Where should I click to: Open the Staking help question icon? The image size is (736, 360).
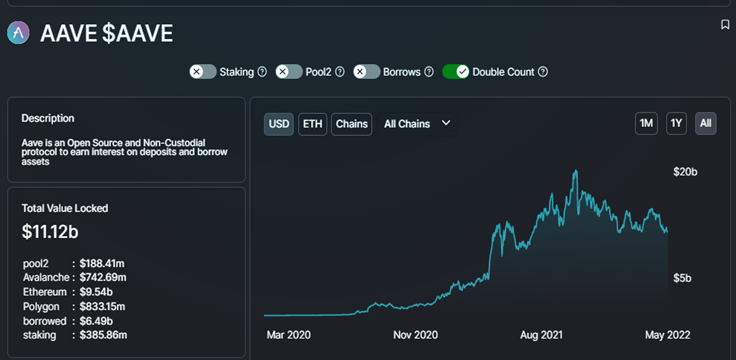click(x=262, y=72)
